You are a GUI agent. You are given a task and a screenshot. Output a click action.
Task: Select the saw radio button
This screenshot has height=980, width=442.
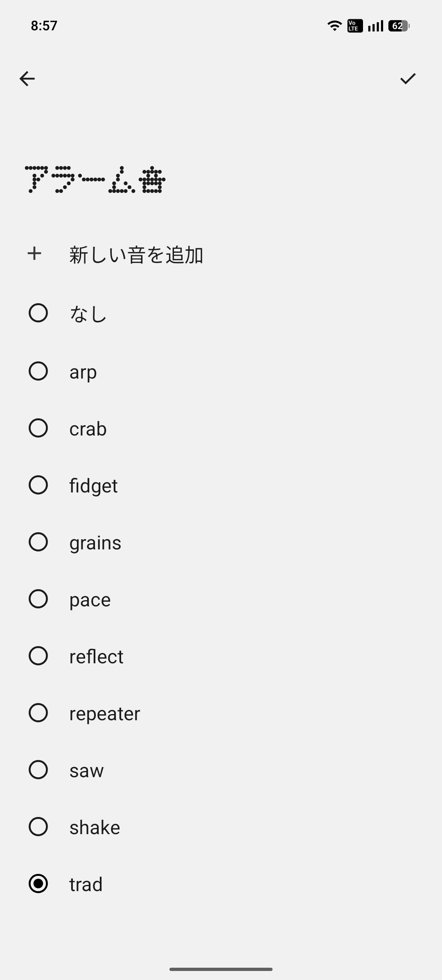(38, 770)
